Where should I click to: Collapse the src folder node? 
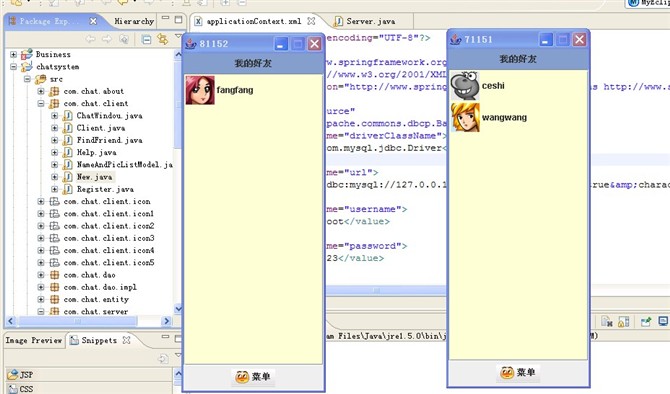coord(27,79)
